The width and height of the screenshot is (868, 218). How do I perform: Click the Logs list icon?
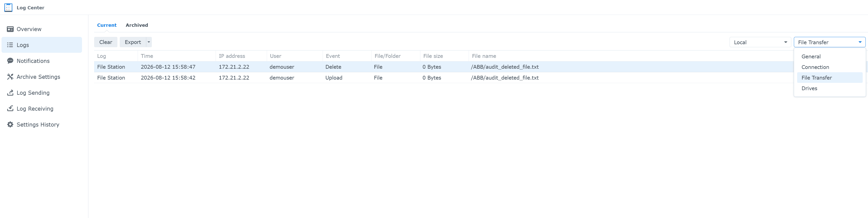click(10, 45)
